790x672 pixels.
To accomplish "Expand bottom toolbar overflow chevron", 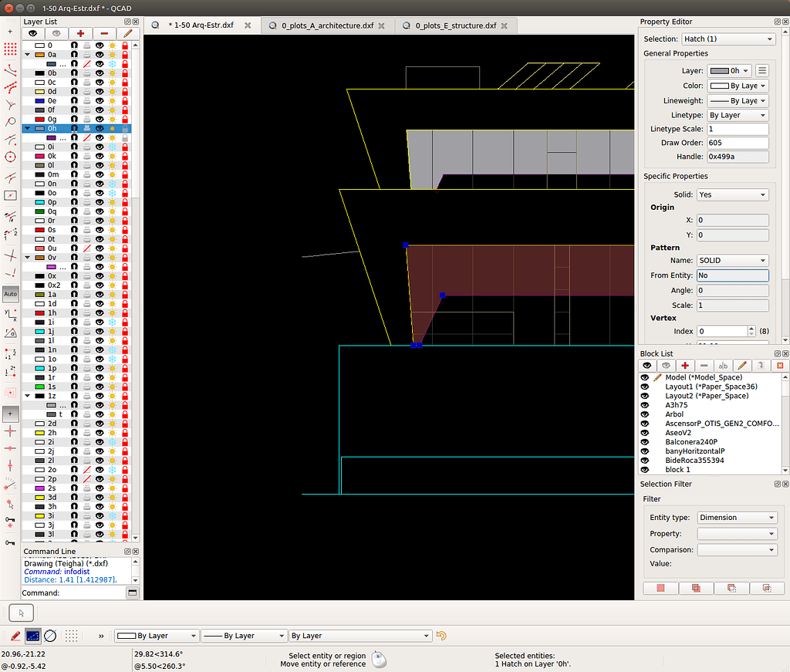I will coord(101,636).
